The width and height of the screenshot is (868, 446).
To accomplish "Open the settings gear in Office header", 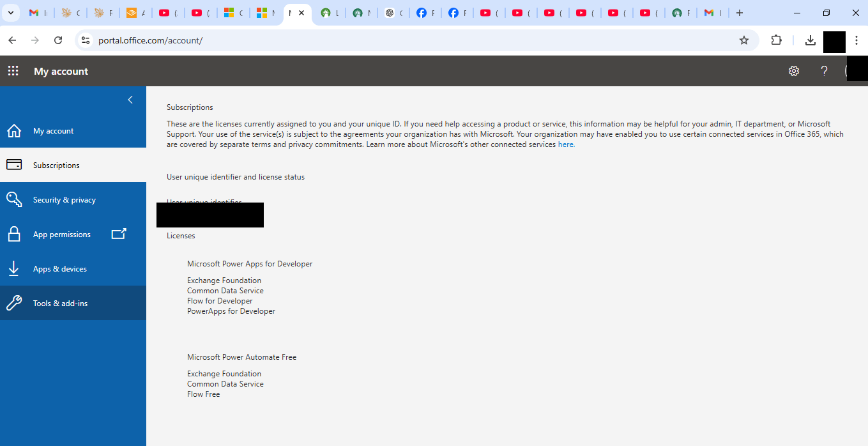I will pyautogui.click(x=794, y=71).
